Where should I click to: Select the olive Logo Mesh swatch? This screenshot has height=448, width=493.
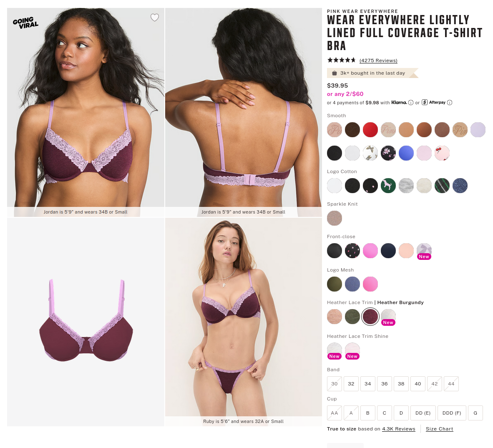pyautogui.click(x=335, y=284)
